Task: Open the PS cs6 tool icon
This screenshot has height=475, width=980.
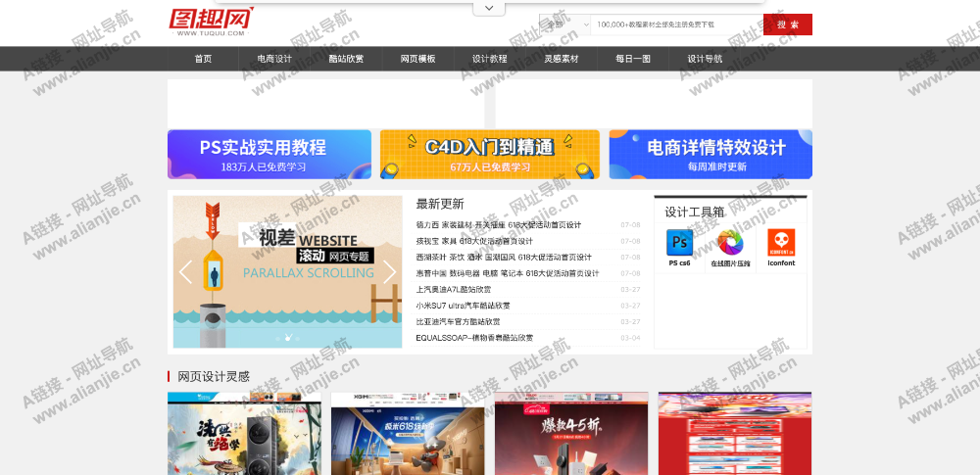Action: coord(679,242)
